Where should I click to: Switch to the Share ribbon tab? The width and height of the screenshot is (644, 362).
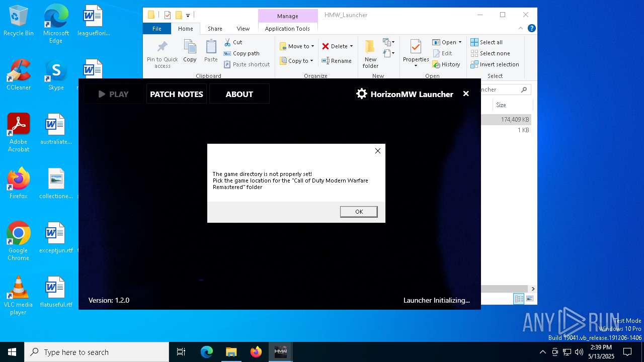click(x=215, y=29)
